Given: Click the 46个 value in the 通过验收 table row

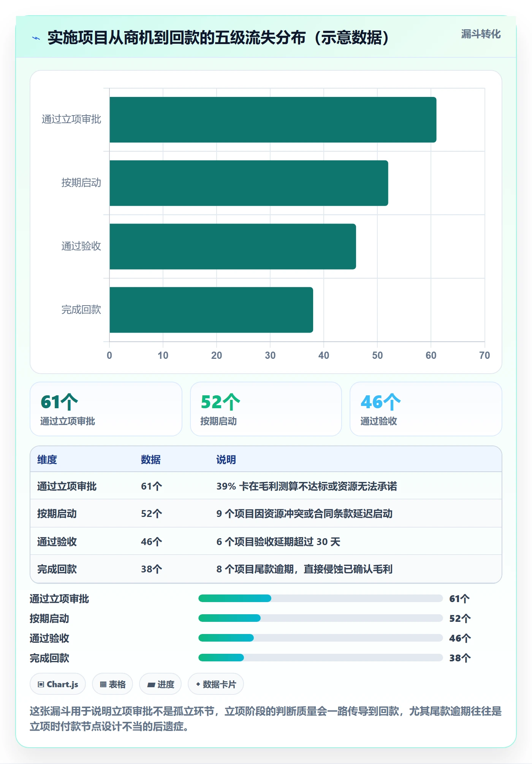Looking at the screenshot, I should click(152, 541).
